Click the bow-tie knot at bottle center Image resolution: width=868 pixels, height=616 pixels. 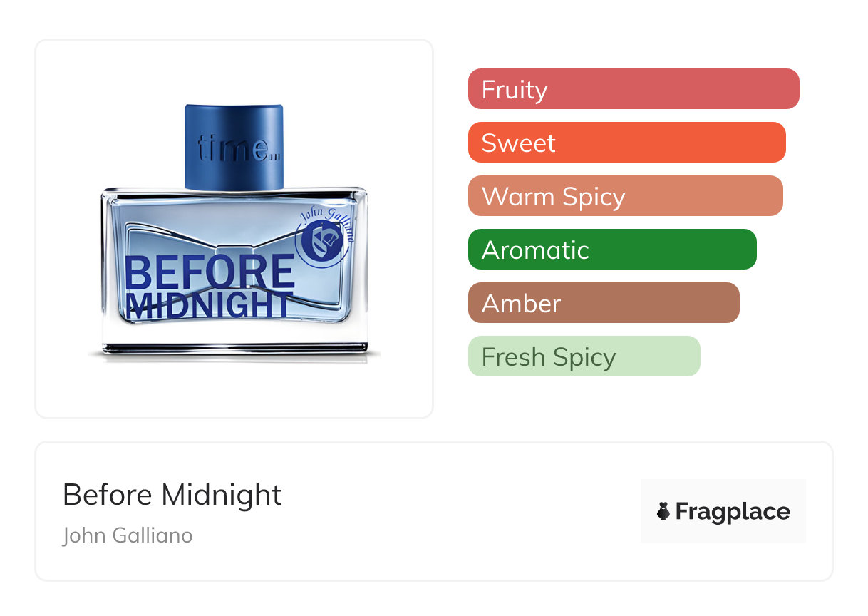point(234,251)
